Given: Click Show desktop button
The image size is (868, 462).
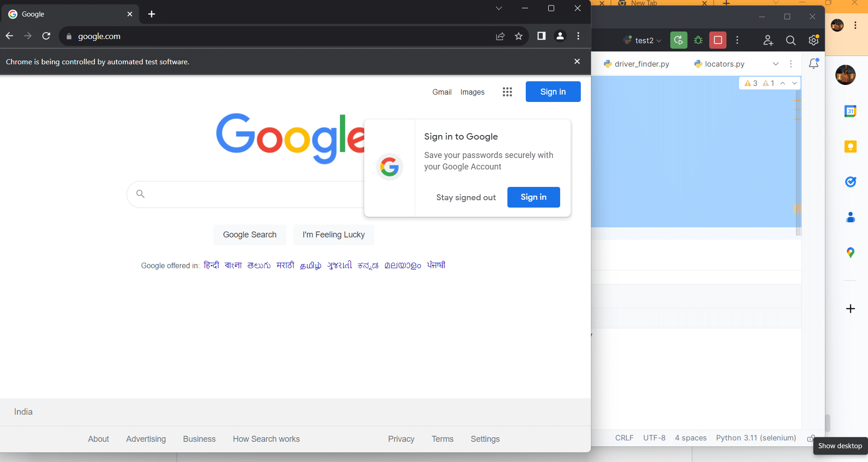Looking at the screenshot, I should point(840,446).
